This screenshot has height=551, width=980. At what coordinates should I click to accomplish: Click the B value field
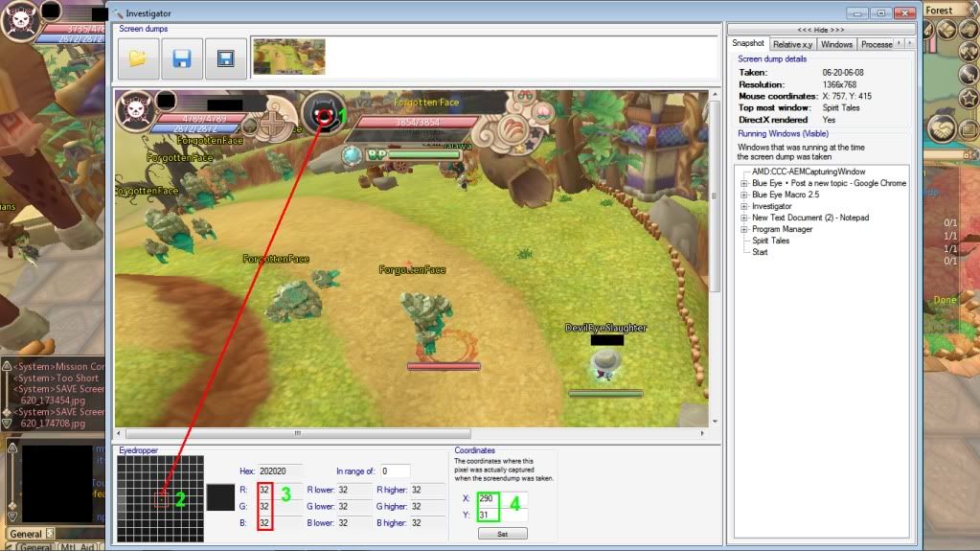[x=280, y=523]
